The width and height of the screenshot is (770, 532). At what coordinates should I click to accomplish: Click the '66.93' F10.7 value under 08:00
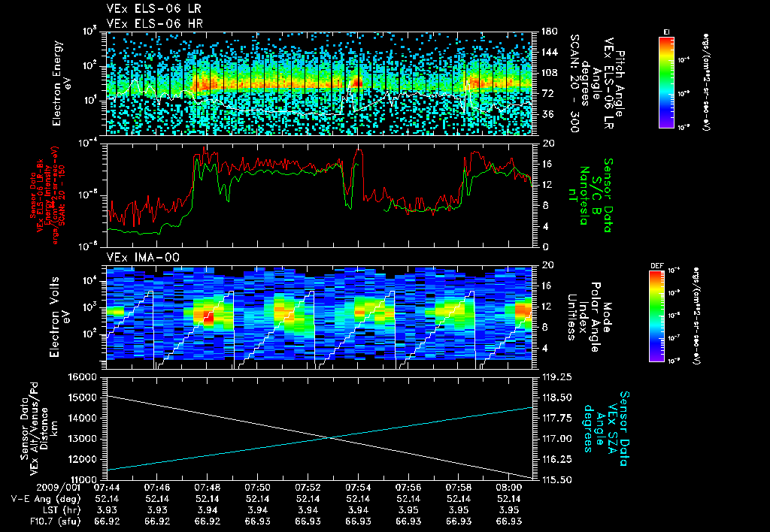click(509, 521)
